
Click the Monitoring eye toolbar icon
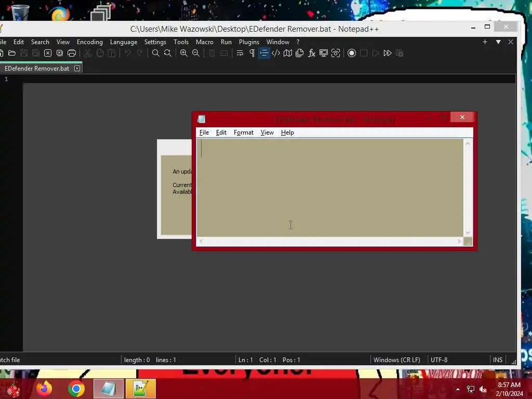click(x=336, y=53)
